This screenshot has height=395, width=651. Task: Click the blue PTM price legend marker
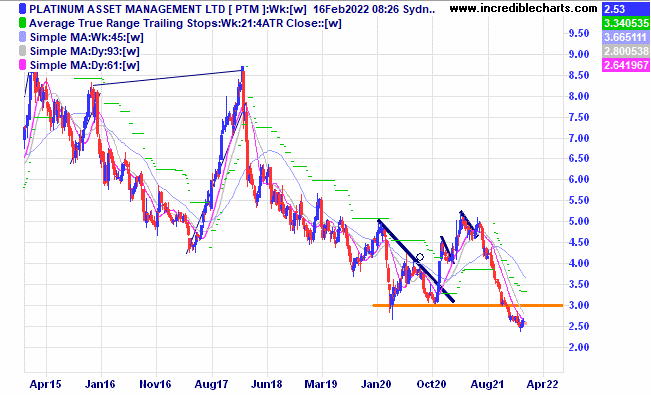tap(23, 9)
